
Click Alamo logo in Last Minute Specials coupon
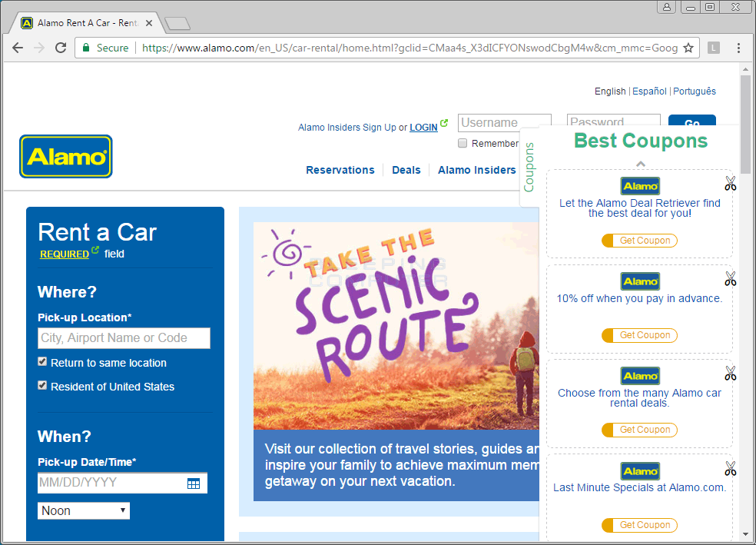640,471
